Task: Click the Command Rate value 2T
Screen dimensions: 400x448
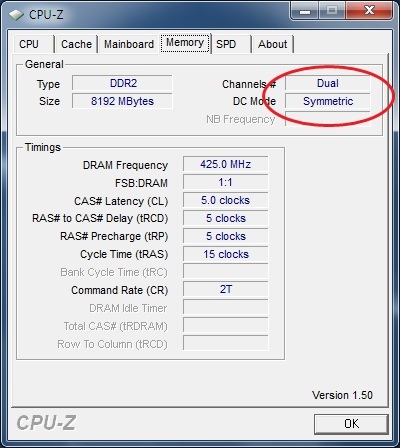Action: (226, 289)
